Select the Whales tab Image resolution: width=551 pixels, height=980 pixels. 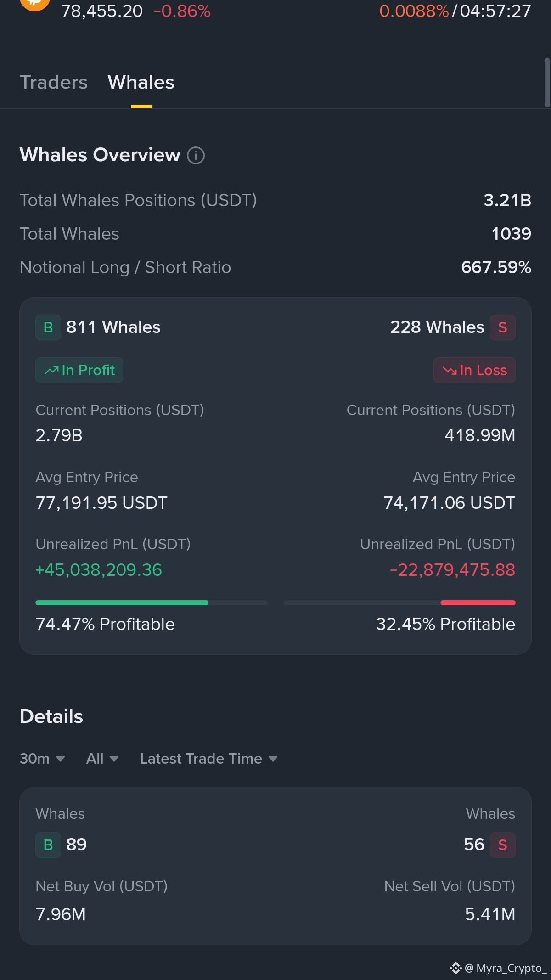[x=141, y=83]
